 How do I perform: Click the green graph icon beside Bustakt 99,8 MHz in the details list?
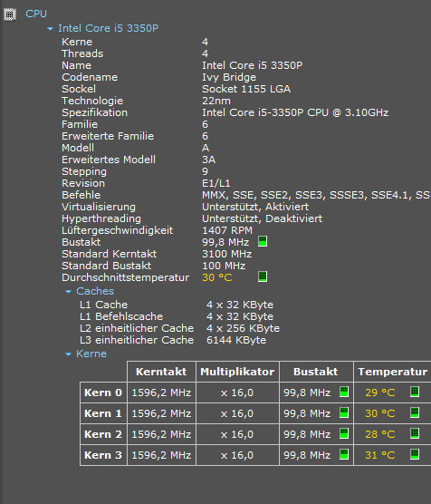pos(263,241)
